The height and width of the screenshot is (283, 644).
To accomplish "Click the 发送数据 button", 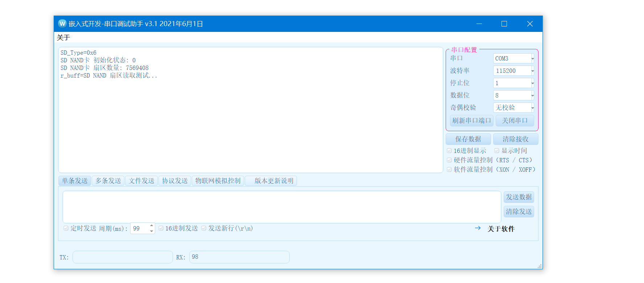I will (x=519, y=197).
